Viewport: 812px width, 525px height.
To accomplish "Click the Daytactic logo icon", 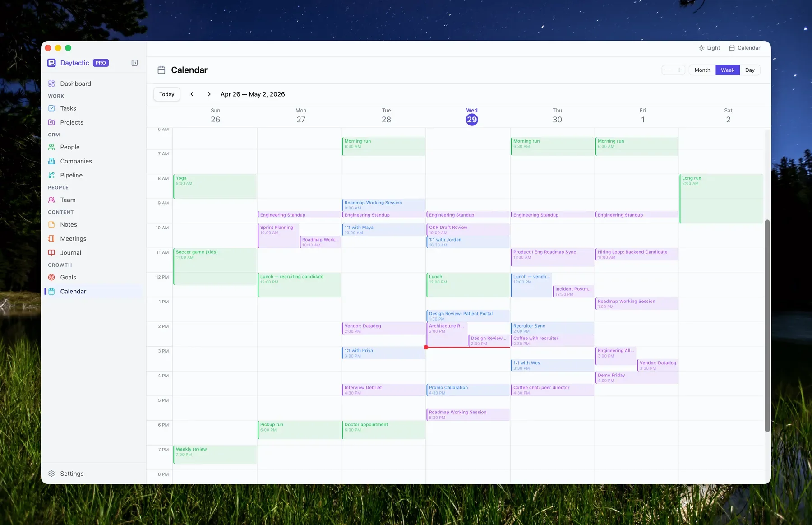I will [x=51, y=63].
